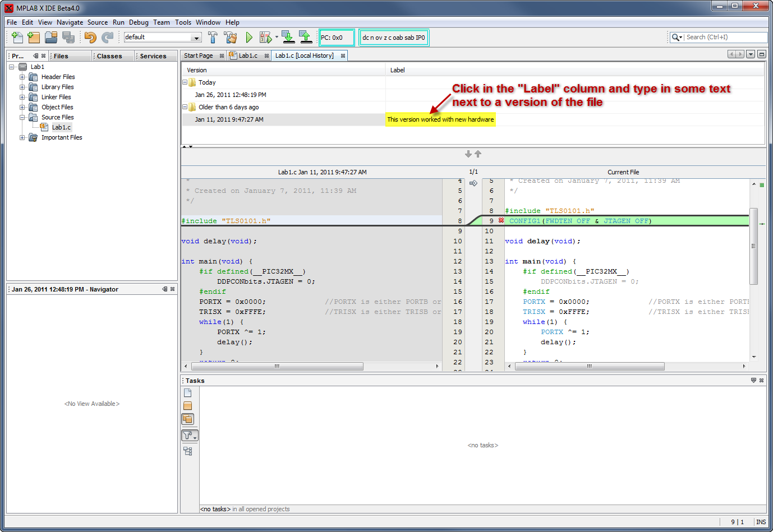
Task: Toggle group tasks by category tree icon
Action: pyautogui.click(x=188, y=451)
